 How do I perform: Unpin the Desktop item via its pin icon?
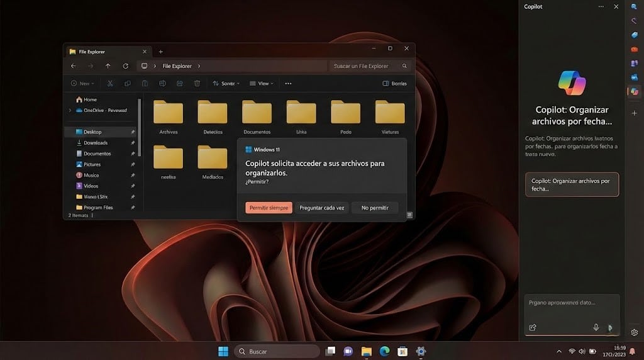(x=133, y=132)
